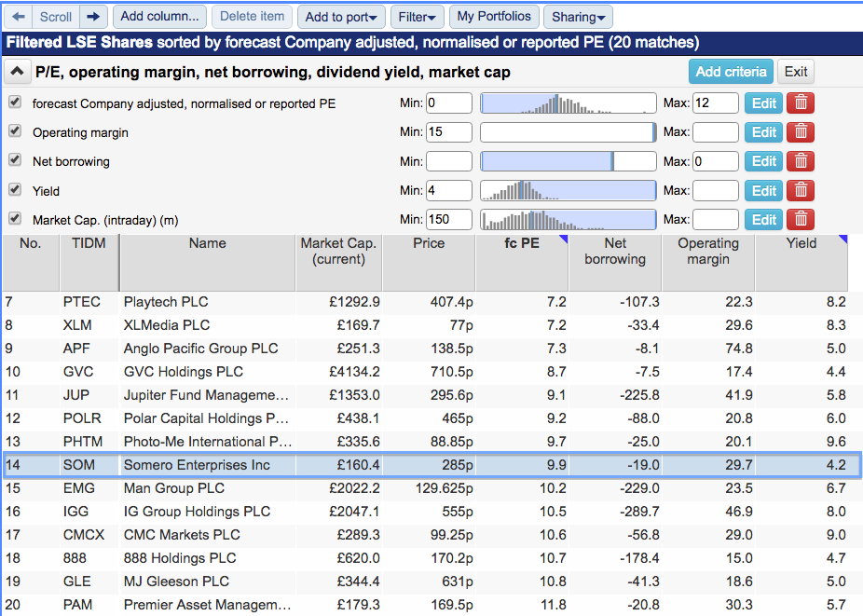Edit the Market Cap criterion
The image size is (863, 616).
(x=763, y=220)
